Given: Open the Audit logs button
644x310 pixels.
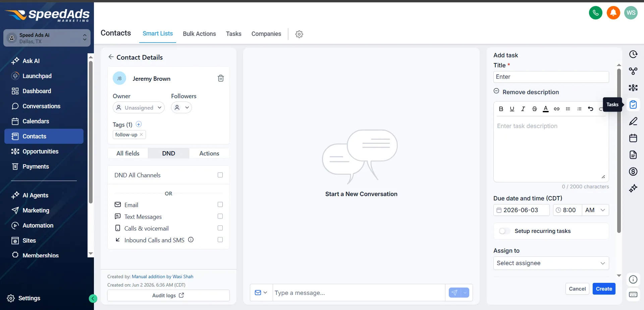Looking at the screenshot, I should 168,295.
